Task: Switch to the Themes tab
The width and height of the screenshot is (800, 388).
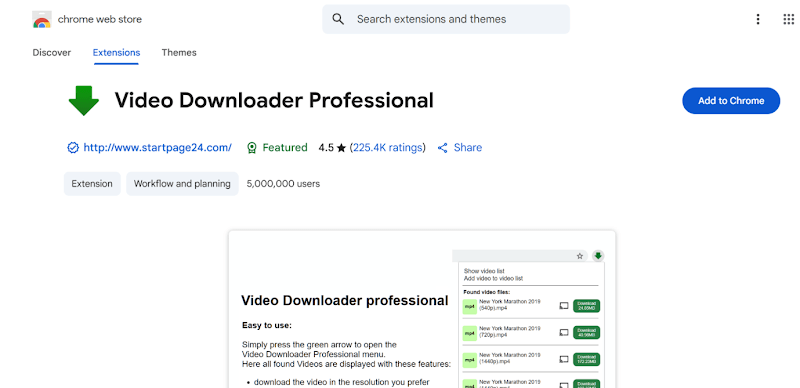Action: [x=179, y=53]
